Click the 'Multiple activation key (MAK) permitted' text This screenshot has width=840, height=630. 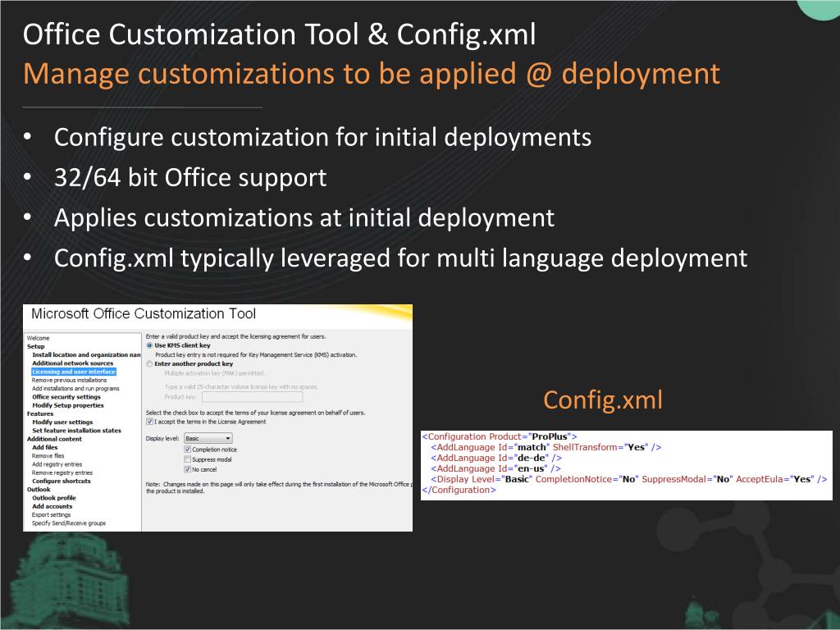tap(214, 373)
